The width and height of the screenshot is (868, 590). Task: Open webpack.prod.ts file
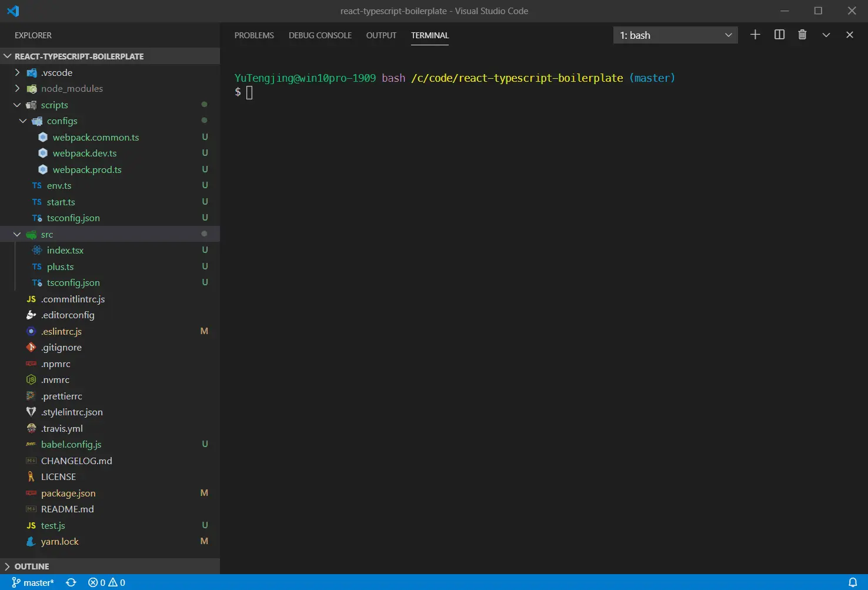(x=110, y=169)
